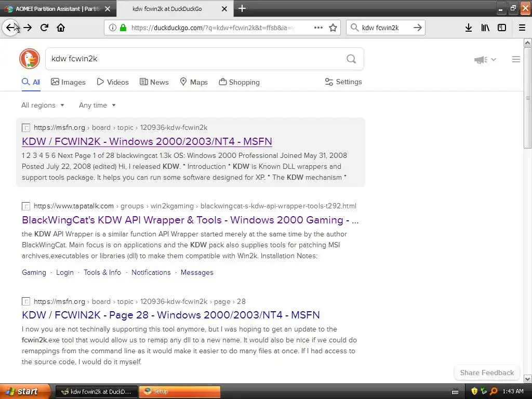This screenshot has width=532, height=399.
Task: Click the vertical scrollbar thumb
Action: [528, 98]
